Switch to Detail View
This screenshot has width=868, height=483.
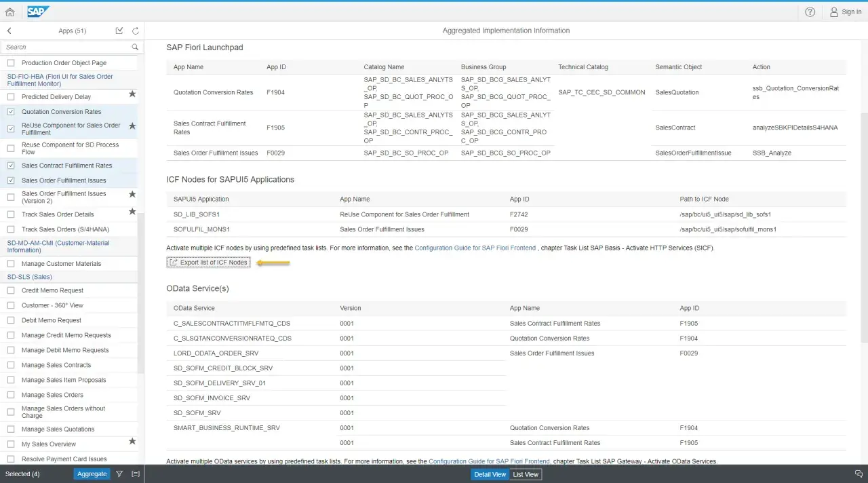(490, 474)
